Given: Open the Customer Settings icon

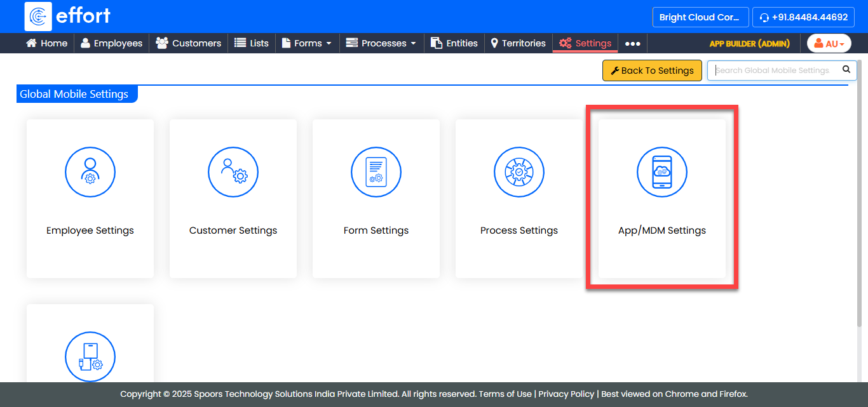Looking at the screenshot, I should click(233, 172).
